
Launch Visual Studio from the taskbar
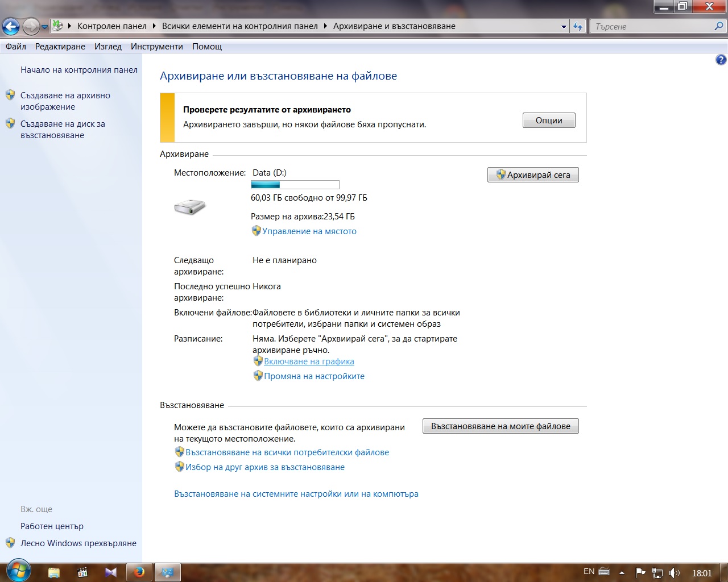[x=111, y=572]
